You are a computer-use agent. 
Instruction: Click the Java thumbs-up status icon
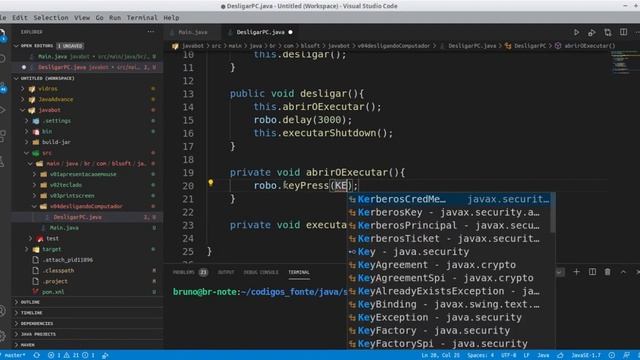pos(560,355)
